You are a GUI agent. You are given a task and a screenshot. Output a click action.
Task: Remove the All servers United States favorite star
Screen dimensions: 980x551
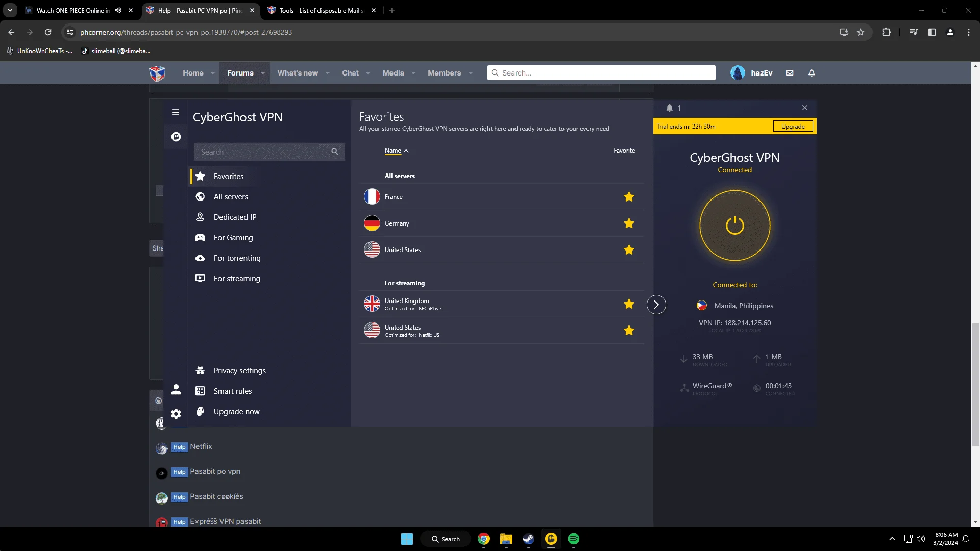pos(629,250)
